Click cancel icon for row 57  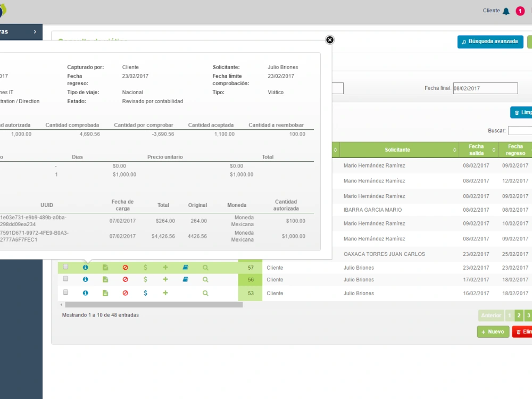125,268
